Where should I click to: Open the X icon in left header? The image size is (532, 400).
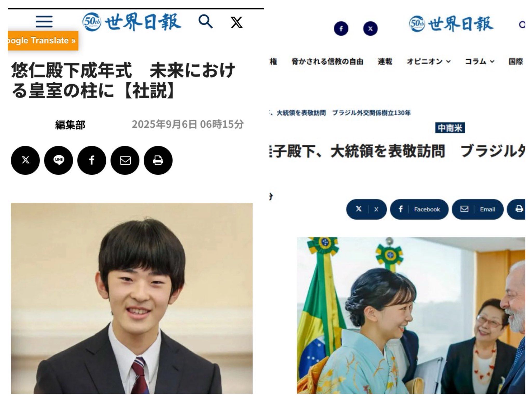(x=237, y=22)
